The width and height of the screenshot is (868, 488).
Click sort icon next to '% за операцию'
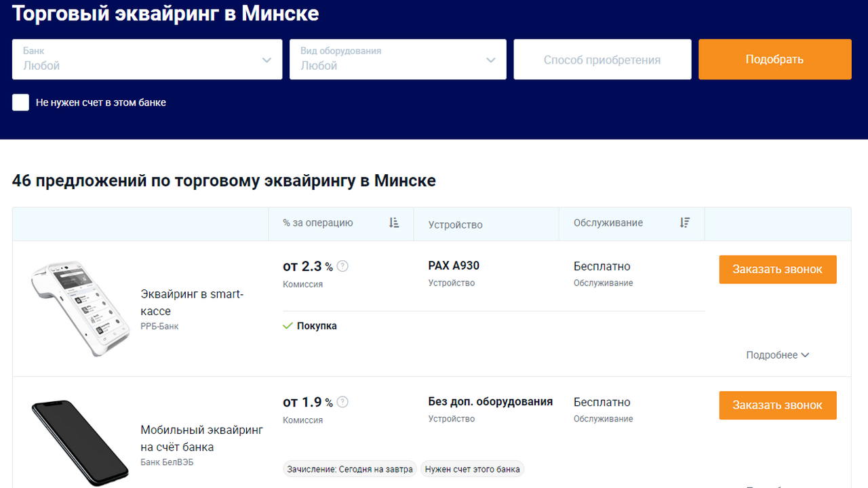(394, 223)
